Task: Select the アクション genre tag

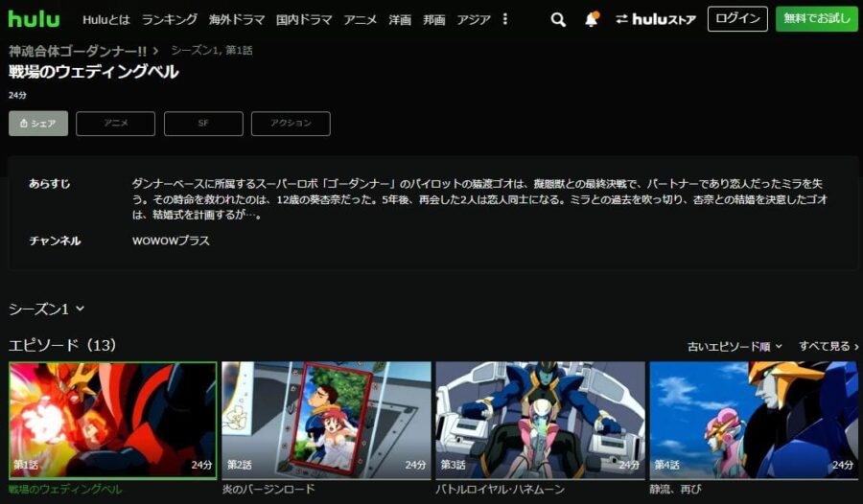Action: tap(291, 124)
